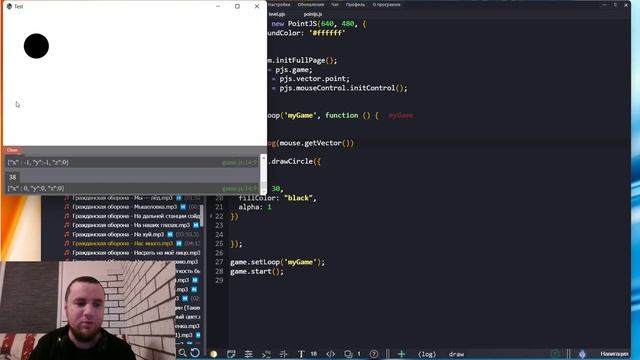Click the last game.js:14 source link in console
Viewport: 640px width, 360px height.
pyautogui.click(x=240, y=189)
